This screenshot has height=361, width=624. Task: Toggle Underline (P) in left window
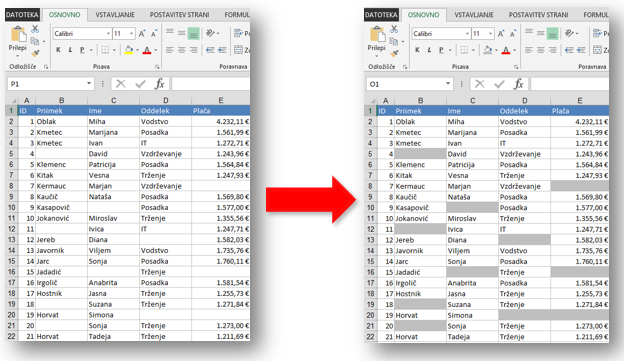tap(82, 50)
